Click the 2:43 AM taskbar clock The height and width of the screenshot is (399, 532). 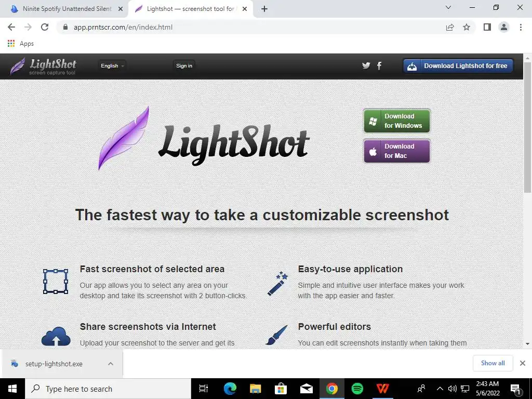pyautogui.click(x=487, y=389)
